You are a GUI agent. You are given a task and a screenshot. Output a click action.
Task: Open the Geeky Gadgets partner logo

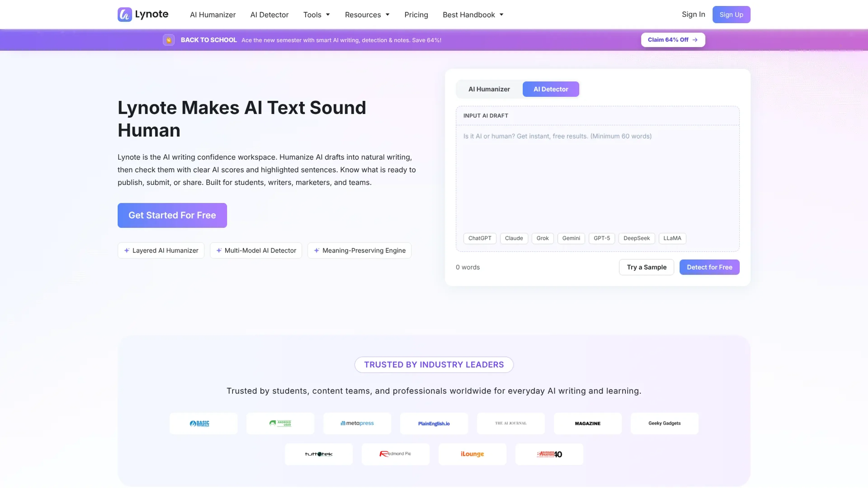click(665, 423)
